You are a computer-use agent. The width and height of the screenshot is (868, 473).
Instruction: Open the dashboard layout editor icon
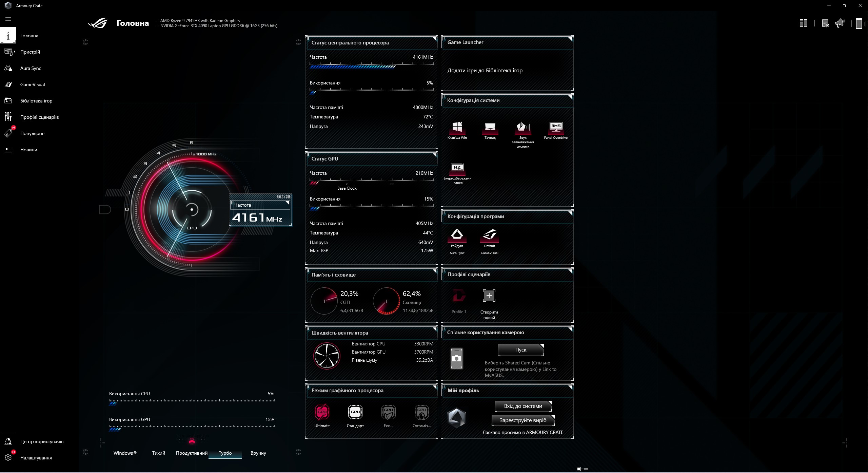tap(803, 23)
